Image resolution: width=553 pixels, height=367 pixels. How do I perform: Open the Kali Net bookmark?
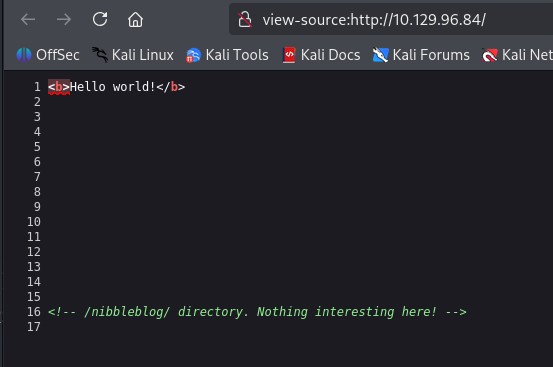coord(517,55)
